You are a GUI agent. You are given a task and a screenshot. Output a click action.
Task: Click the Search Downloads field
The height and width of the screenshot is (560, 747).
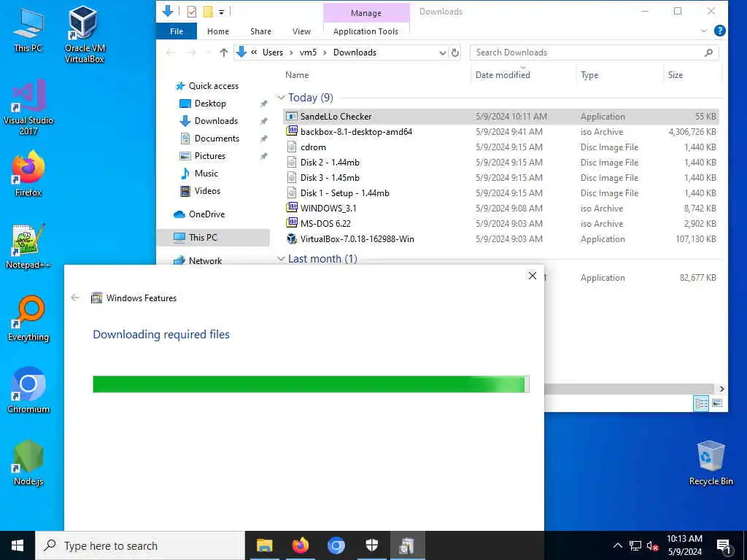(594, 52)
